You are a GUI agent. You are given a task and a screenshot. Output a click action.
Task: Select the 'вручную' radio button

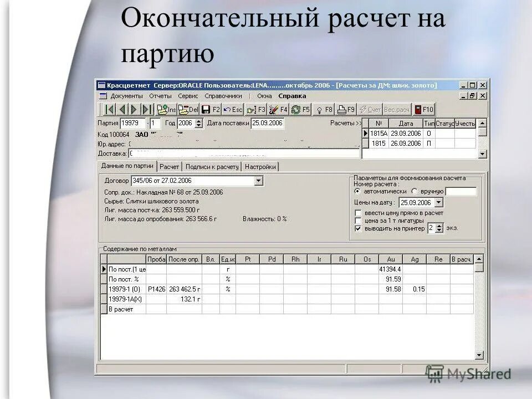coord(415,191)
